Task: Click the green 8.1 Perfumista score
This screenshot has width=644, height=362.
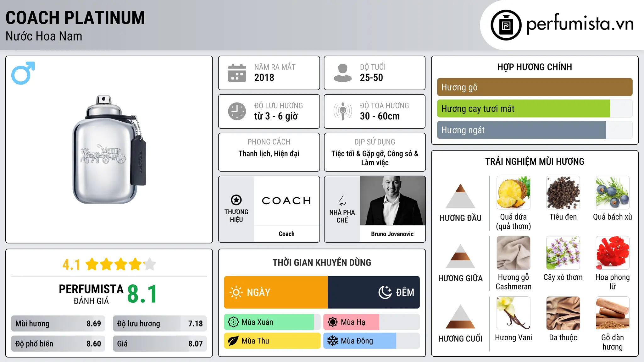Action: tap(142, 294)
